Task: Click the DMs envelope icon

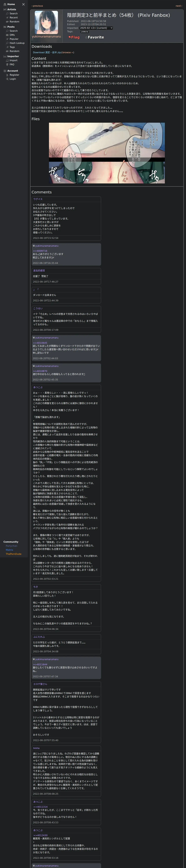Action: tap(7, 35)
